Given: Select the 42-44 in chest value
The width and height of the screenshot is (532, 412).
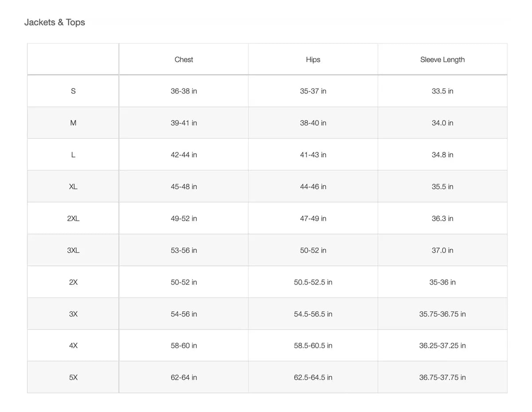Looking at the screenshot, I should pyautogui.click(x=184, y=155).
